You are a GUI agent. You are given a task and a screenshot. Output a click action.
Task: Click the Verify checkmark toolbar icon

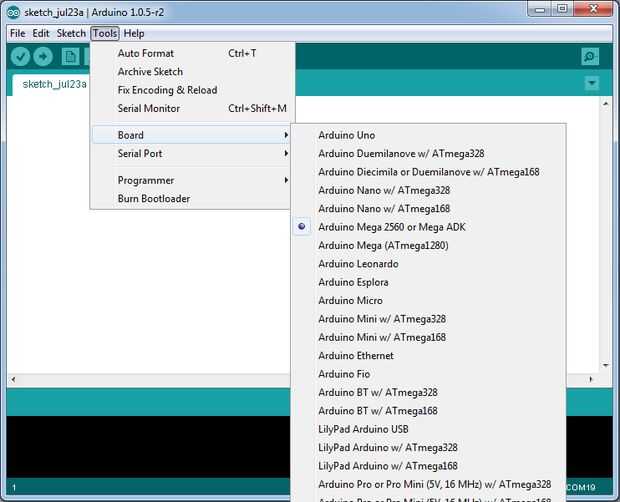pos(20,57)
